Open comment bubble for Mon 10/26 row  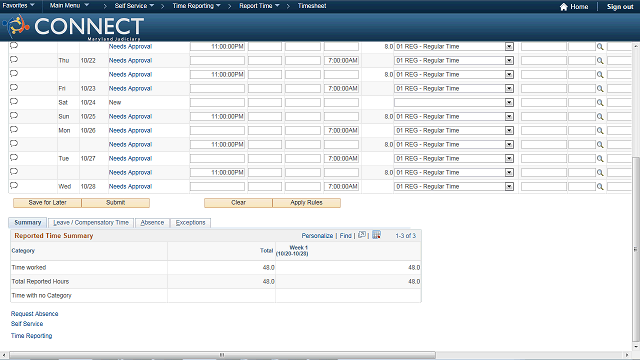14,129
